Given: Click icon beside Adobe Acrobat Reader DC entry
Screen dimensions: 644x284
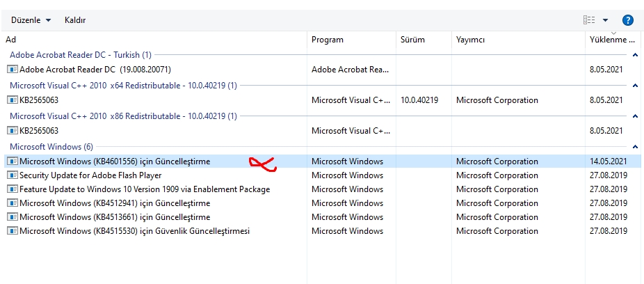Looking at the screenshot, I should pyautogui.click(x=12, y=70).
